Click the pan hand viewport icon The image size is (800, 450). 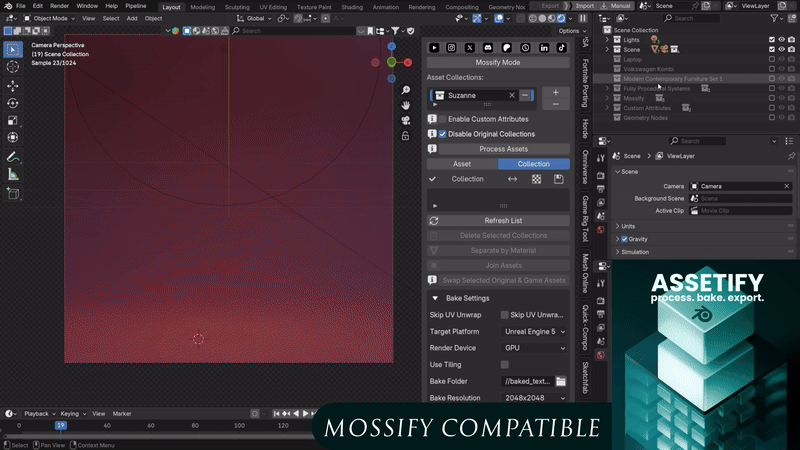[x=406, y=105]
